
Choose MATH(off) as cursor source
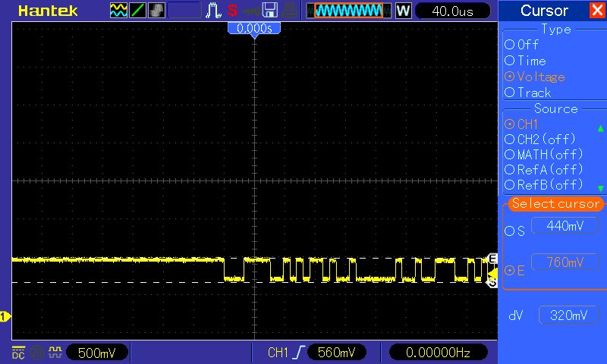tap(543, 155)
